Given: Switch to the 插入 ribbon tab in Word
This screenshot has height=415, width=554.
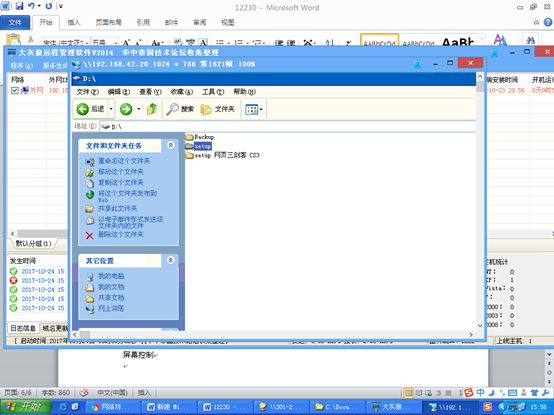Looking at the screenshot, I should 74,22.
